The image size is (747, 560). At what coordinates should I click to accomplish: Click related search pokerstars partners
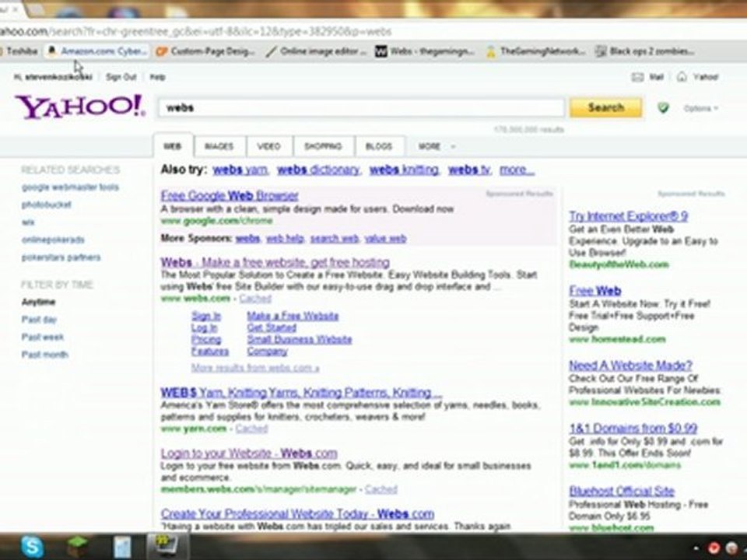tap(61, 257)
